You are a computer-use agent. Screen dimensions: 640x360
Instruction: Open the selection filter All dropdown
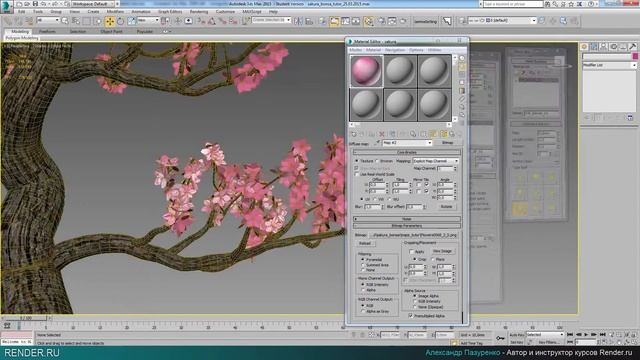coord(49,20)
